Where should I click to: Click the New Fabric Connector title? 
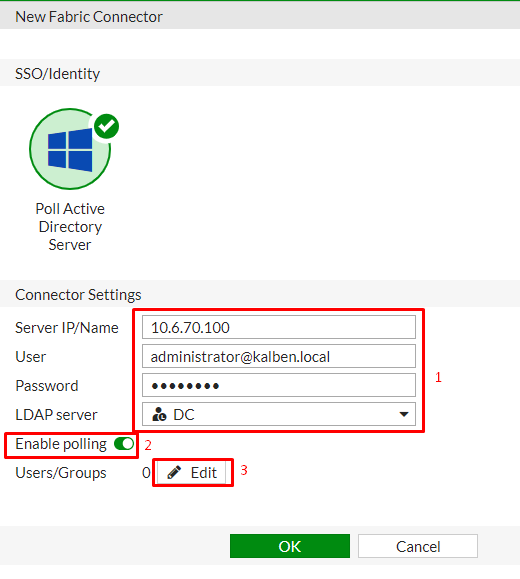(x=89, y=17)
